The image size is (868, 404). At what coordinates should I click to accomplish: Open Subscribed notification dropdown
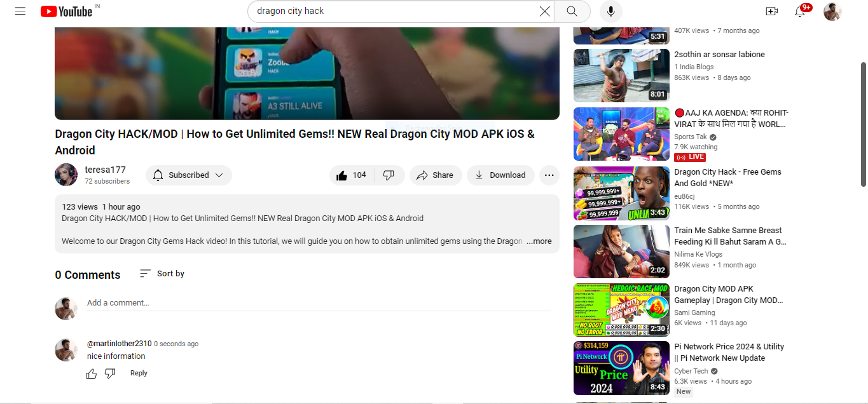tap(189, 175)
